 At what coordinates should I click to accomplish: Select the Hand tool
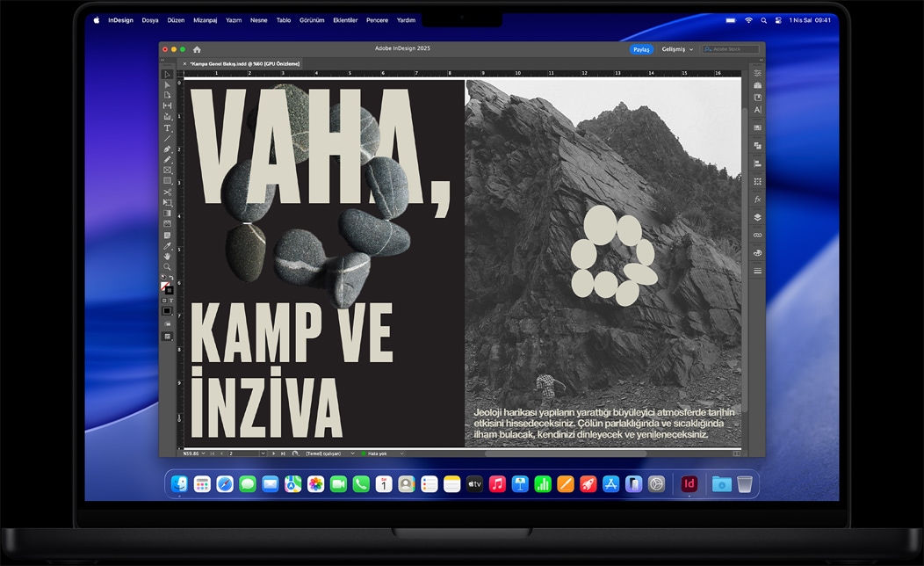(166, 256)
